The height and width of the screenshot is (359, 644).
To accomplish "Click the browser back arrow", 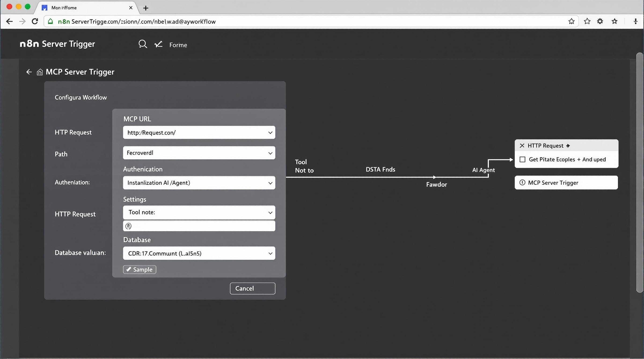I will (x=9, y=22).
